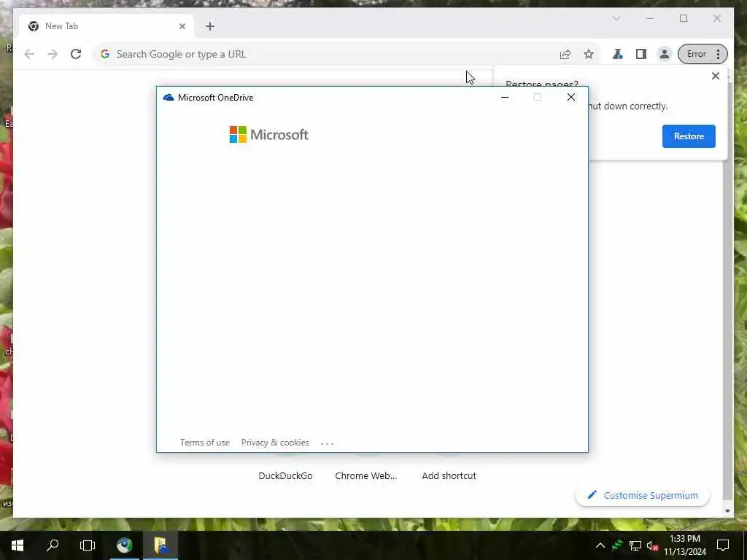The width and height of the screenshot is (747, 560).
Task: Open the Chrome Web Store shortcut
Action: tap(366, 475)
